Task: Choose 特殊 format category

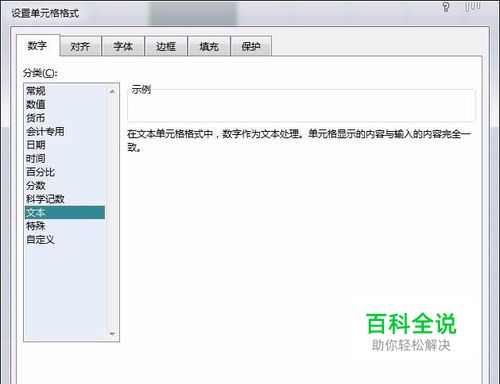Action: coord(65,226)
